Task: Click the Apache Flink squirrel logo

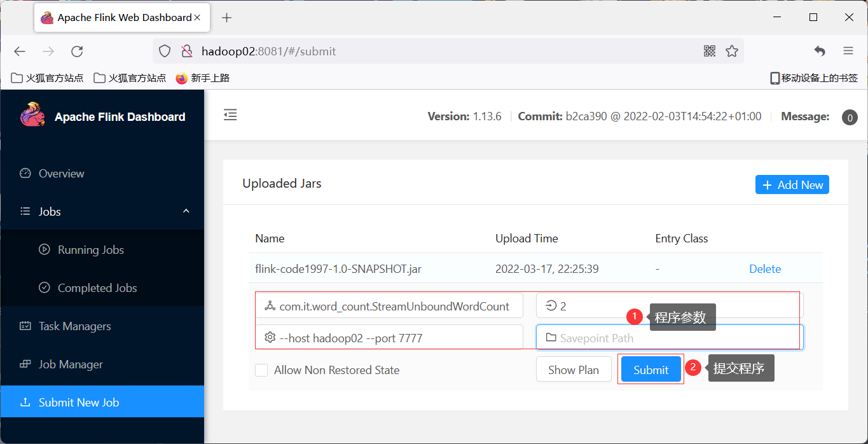Action: point(32,115)
